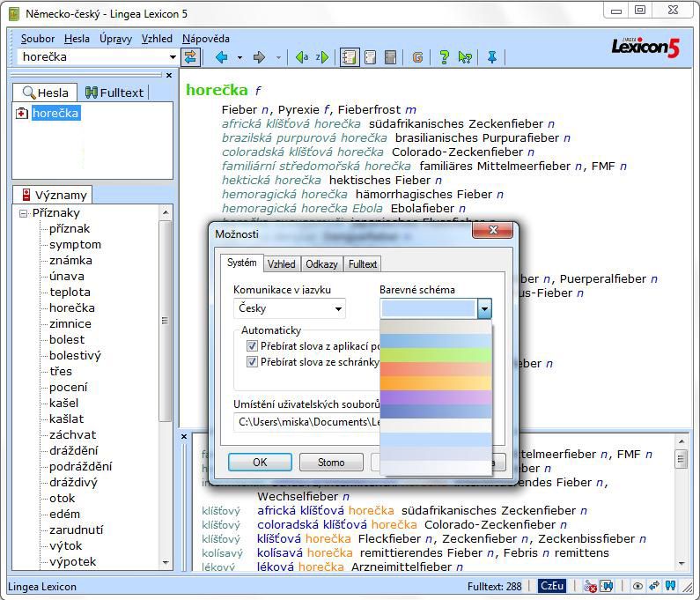The image size is (700, 600).
Task: Choose the orange-yellow color scheme
Action: 435,383
